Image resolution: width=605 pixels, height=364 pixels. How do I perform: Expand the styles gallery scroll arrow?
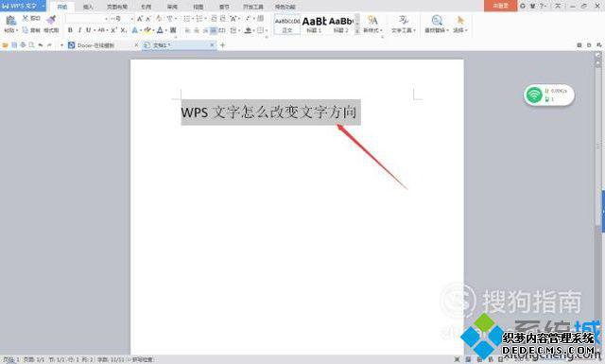pos(357,30)
